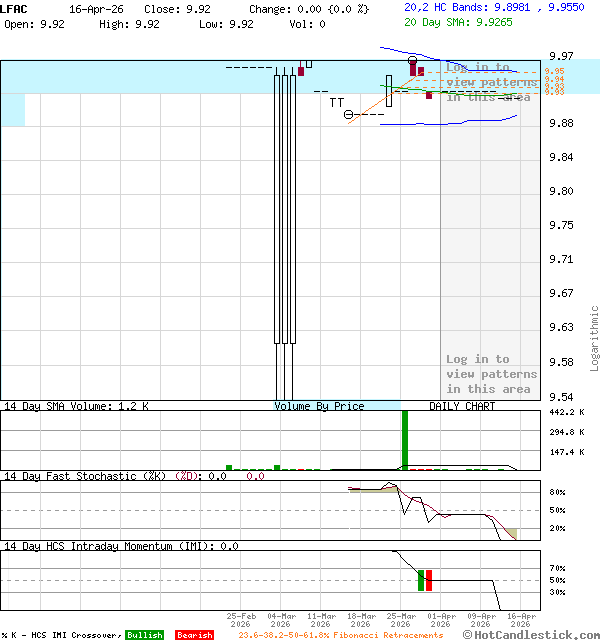Click the red IMI crossover bar

click(429, 580)
